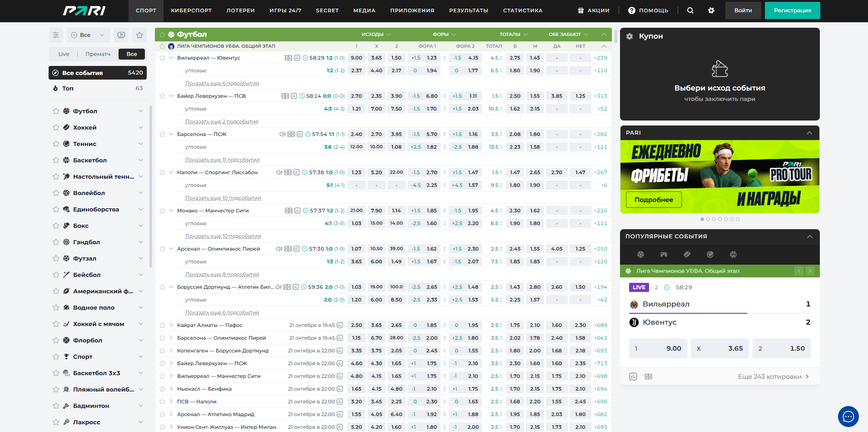This screenshot has height=432, width=868.
Task: Click the PARI logo
Action: pos(84,10)
